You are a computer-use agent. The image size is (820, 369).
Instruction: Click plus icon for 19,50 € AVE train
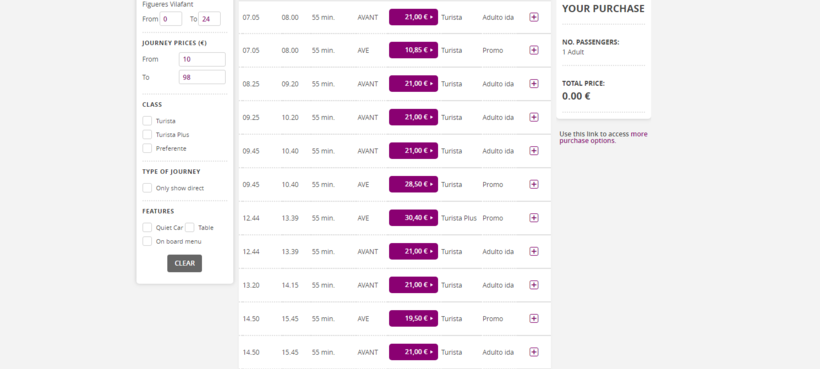point(533,318)
